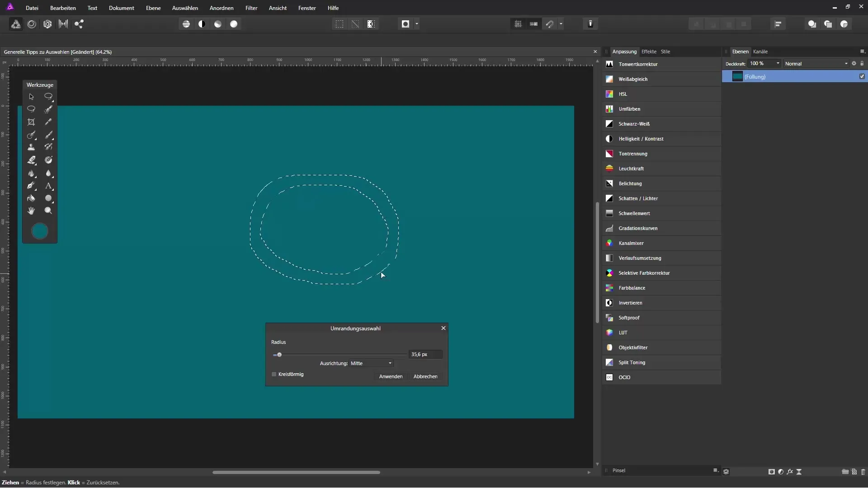The width and height of the screenshot is (868, 488).
Task: Toggle Quick Mask in toolbar
Action: point(406,24)
